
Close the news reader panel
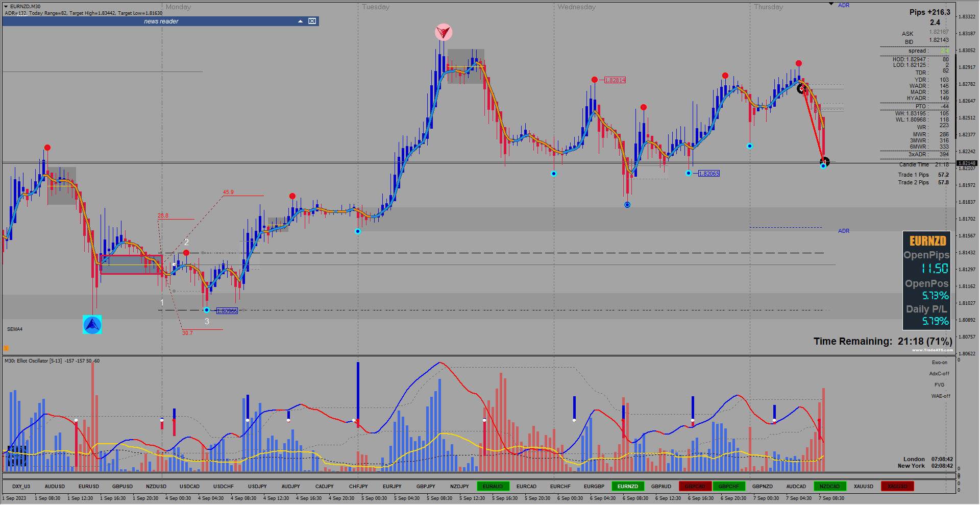tap(312, 21)
